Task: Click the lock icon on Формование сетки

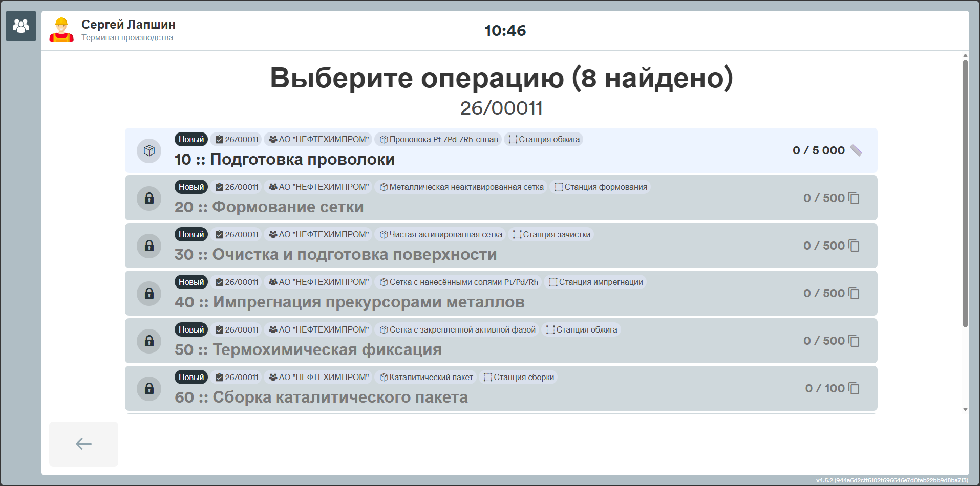Action: pos(149,198)
